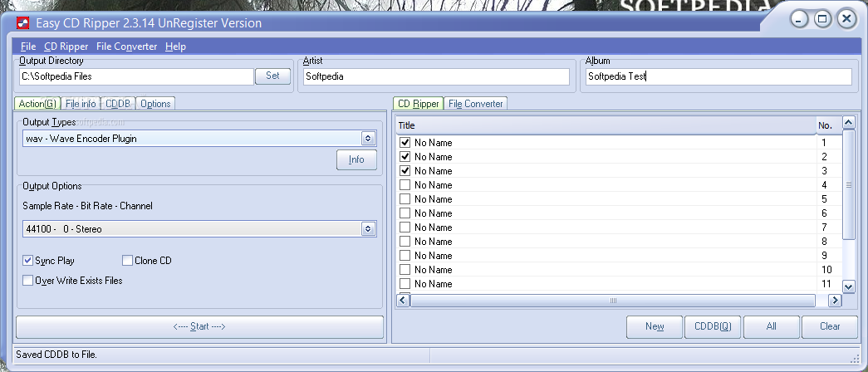Enable the Clone CD checkbox
This screenshot has width=868, height=372.
coord(127,260)
